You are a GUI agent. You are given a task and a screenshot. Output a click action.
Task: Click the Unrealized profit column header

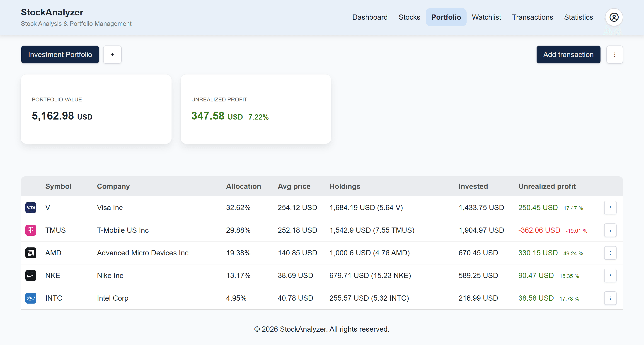tap(547, 186)
